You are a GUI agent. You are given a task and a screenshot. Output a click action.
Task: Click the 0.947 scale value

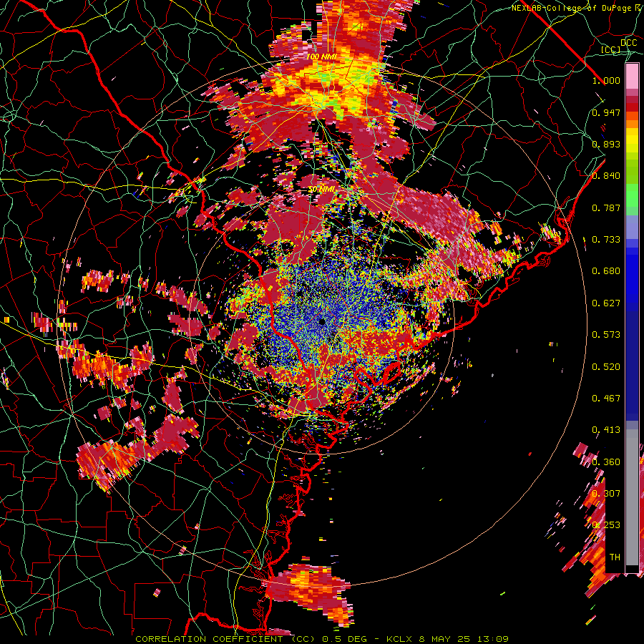[606, 112]
